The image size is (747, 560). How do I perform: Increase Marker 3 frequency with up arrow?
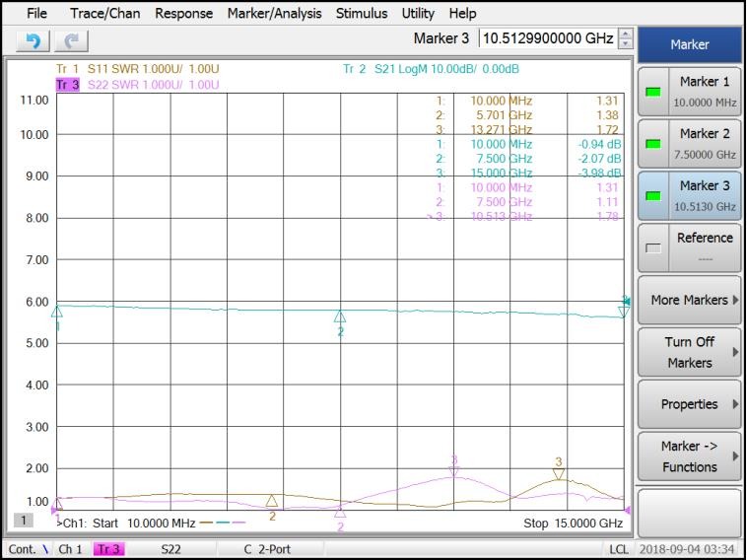625,34
